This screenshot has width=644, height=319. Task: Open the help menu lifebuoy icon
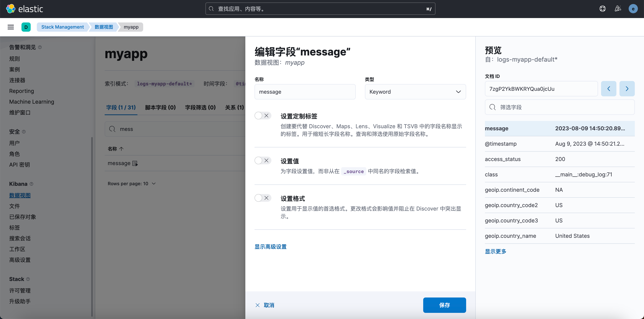pos(602,9)
